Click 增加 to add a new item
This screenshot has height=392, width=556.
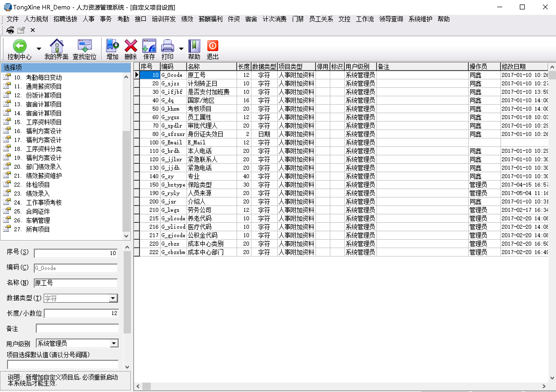click(x=112, y=46)
